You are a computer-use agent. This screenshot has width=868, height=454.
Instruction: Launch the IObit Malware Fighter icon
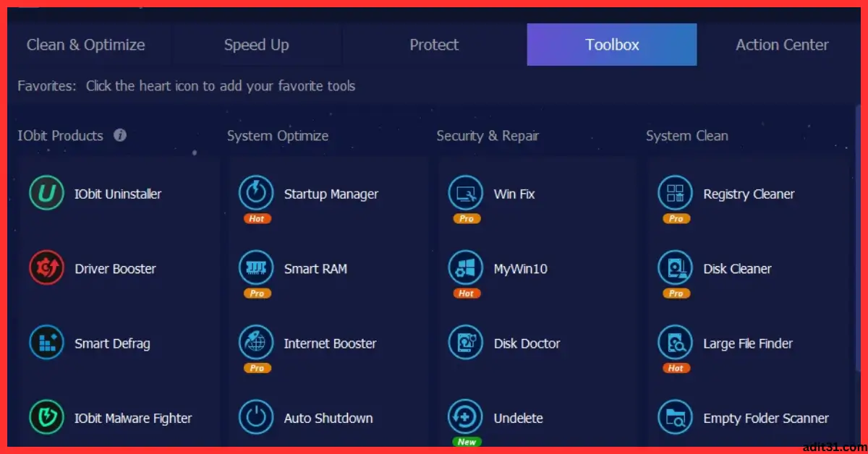click(46, 418)
